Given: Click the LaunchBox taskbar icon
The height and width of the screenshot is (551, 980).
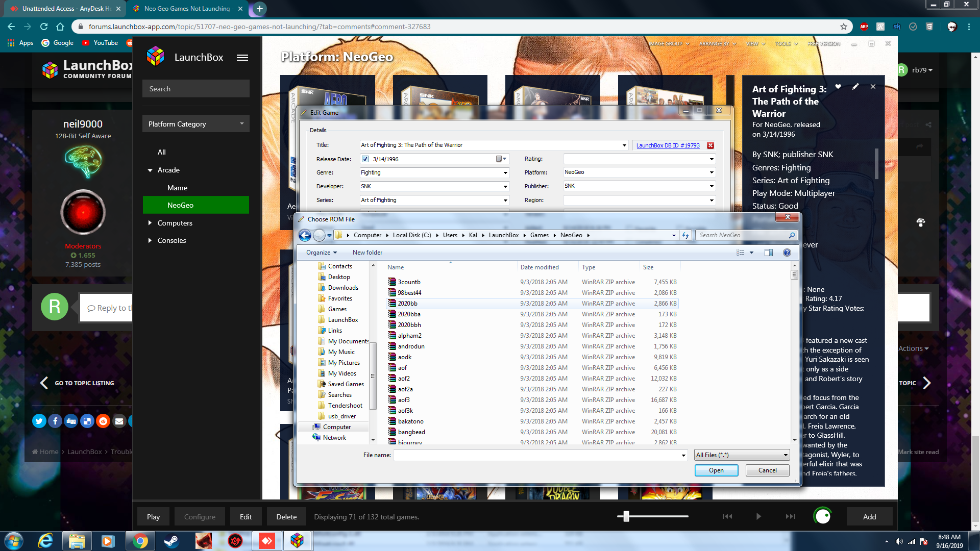Looking at the screenshot, I should 297,541.
